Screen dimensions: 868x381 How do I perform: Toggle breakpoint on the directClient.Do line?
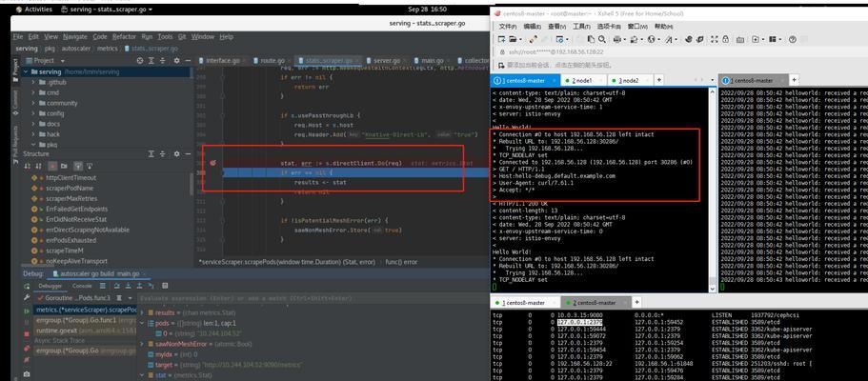(212, 163)
